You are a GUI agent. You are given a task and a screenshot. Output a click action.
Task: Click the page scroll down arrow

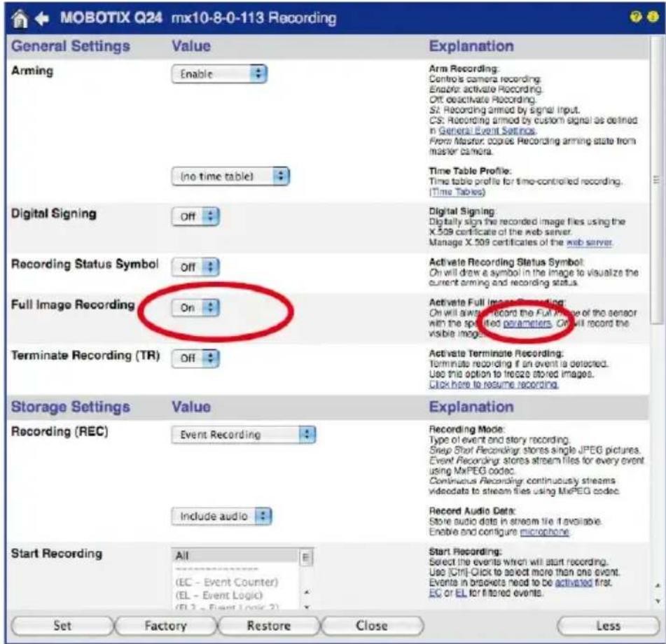point(658,601)
